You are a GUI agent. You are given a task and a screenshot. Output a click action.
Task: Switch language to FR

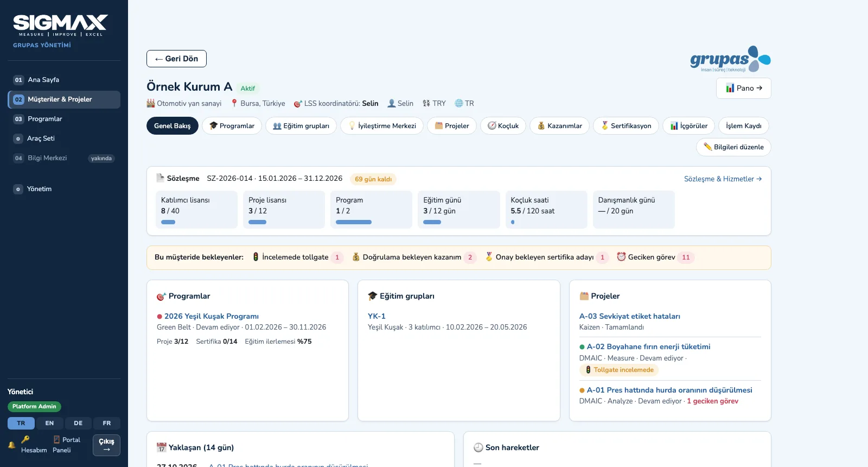107,423
